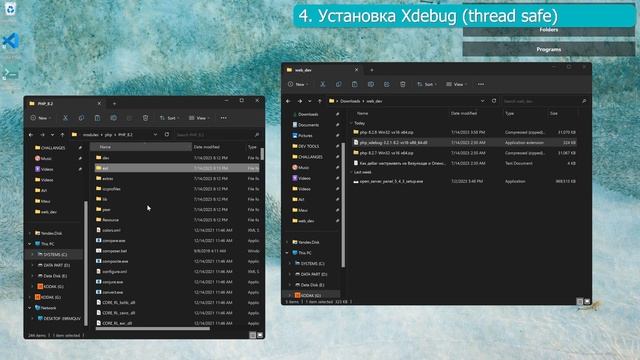Open SYSTEMS (C:) drive in PHP_8.2 navigation pane
Image resolution: width=640 pixels, height=360 pixels.
(x=55, y=254)
